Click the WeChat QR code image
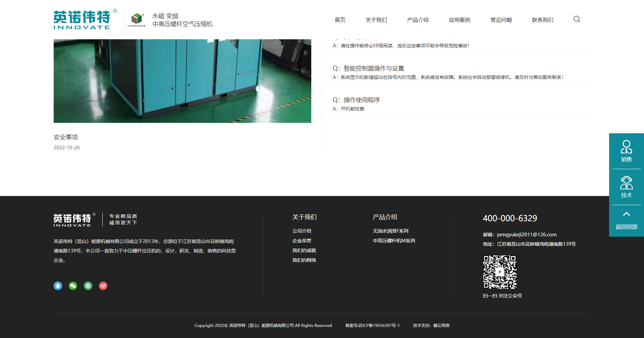 pyautogui.click(x=499, y=272)
